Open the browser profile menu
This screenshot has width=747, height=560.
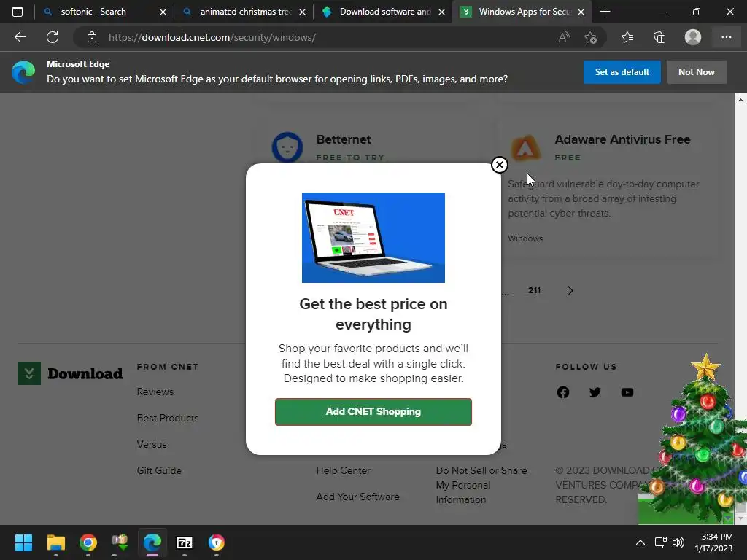(693, 37)
